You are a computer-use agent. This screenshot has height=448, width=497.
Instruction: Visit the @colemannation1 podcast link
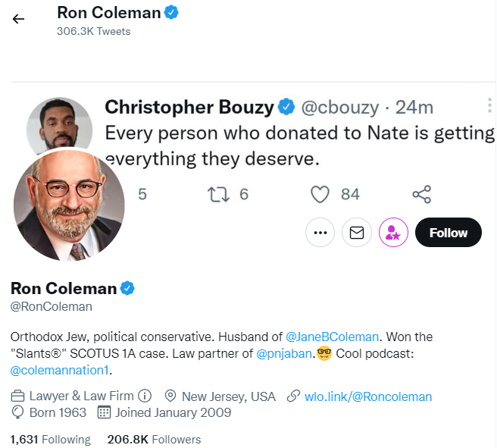coord(60,370)
